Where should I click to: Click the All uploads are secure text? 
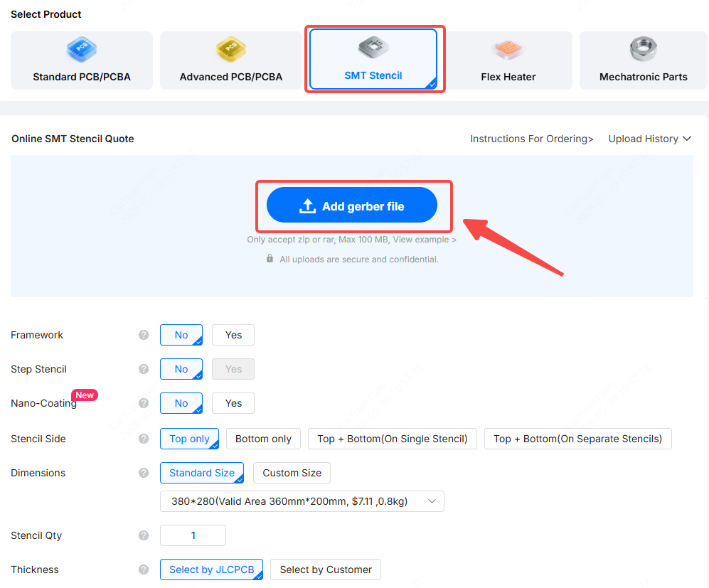(358, 260)
